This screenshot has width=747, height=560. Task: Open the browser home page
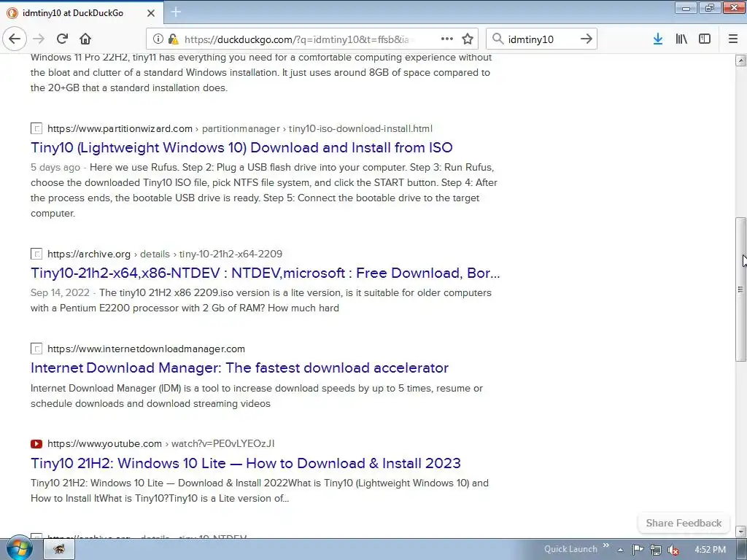85,39
